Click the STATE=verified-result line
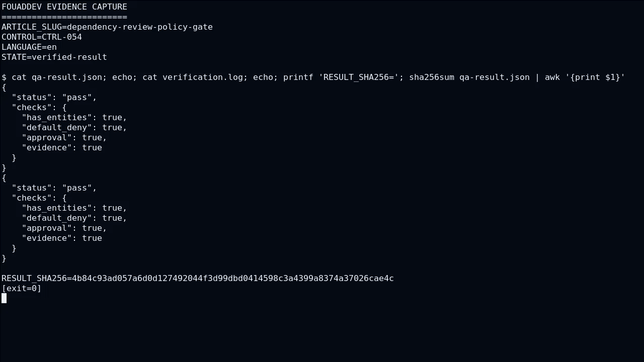 click(54, 57)
